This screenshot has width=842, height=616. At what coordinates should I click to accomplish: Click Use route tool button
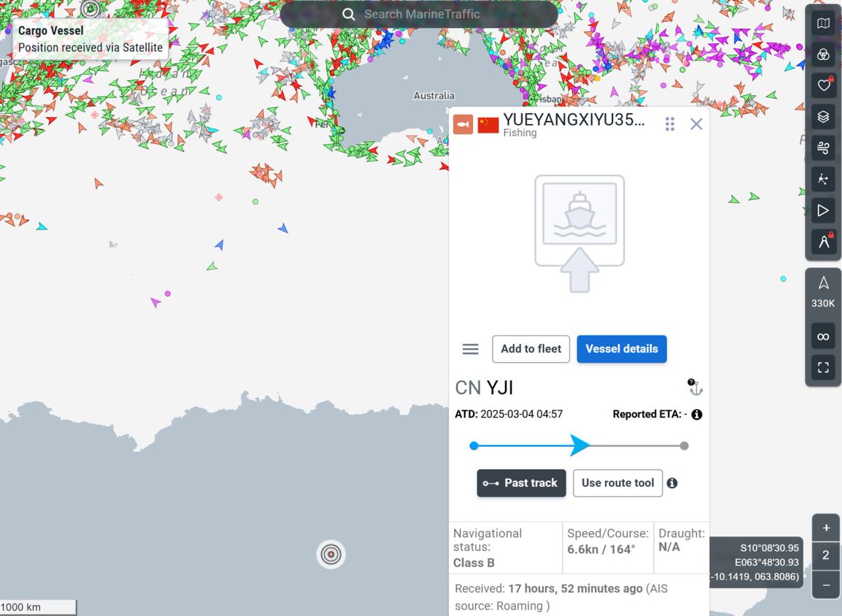617,483
